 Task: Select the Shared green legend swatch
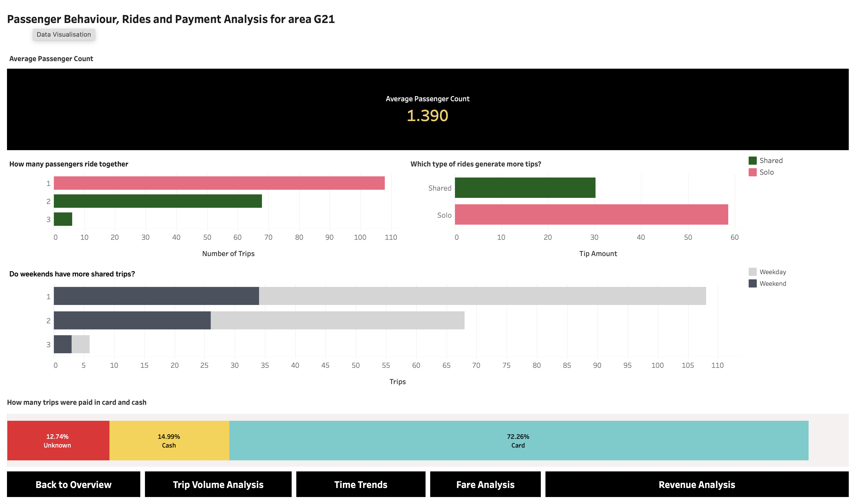point(752,161)
